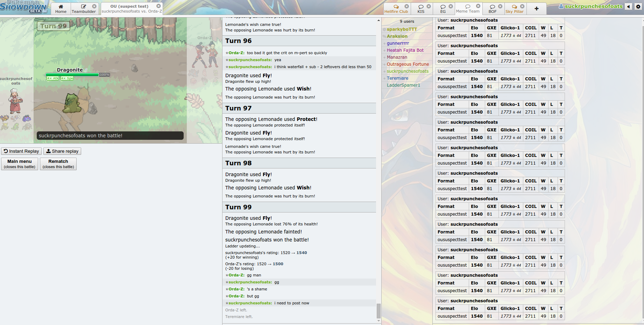Image resolution: width=644 pixels, height=325 pixels.
Task: Close the Teambuilder tab
Action: pos(94,6)
